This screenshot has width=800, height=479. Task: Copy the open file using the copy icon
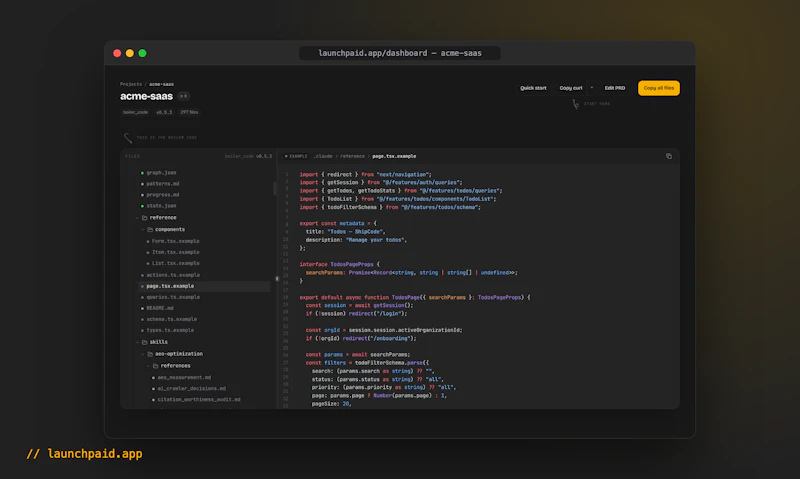[x=668, y=156]
